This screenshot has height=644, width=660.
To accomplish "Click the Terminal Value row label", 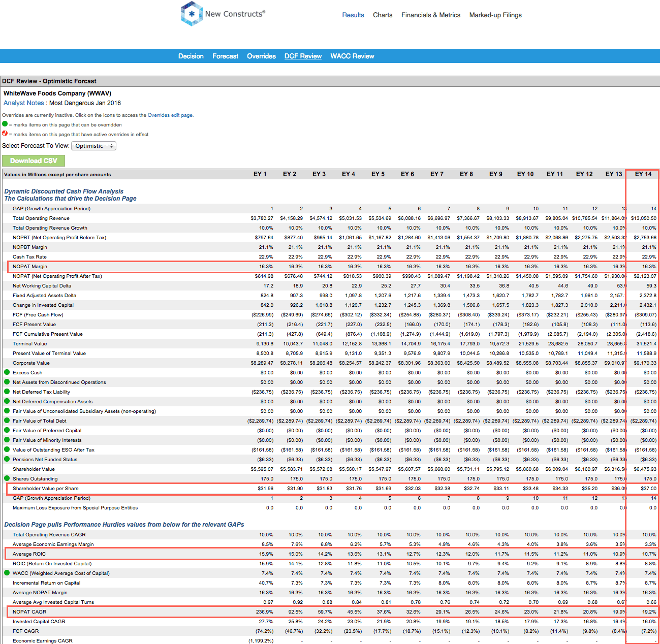I will point(30,344).
